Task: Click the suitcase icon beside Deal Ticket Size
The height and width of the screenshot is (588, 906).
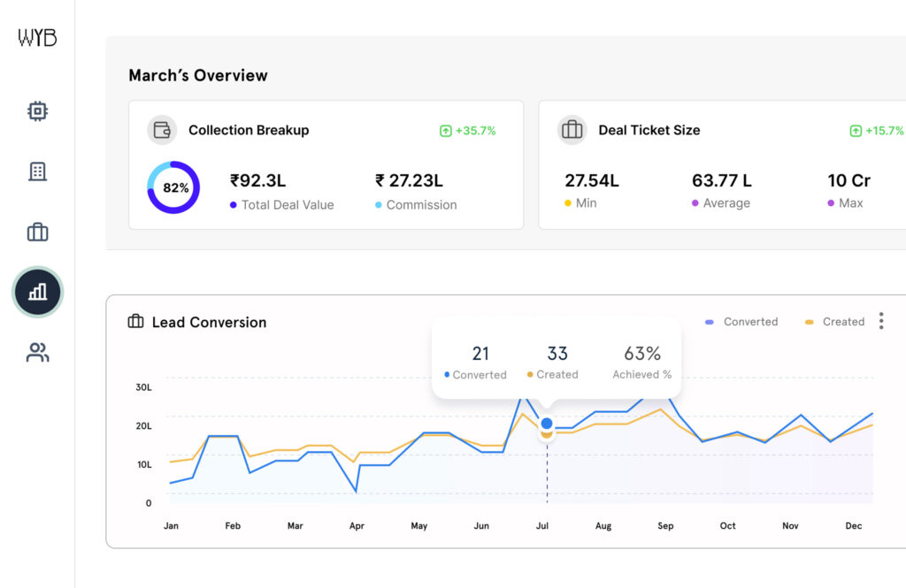Action: tap(572, 130)
